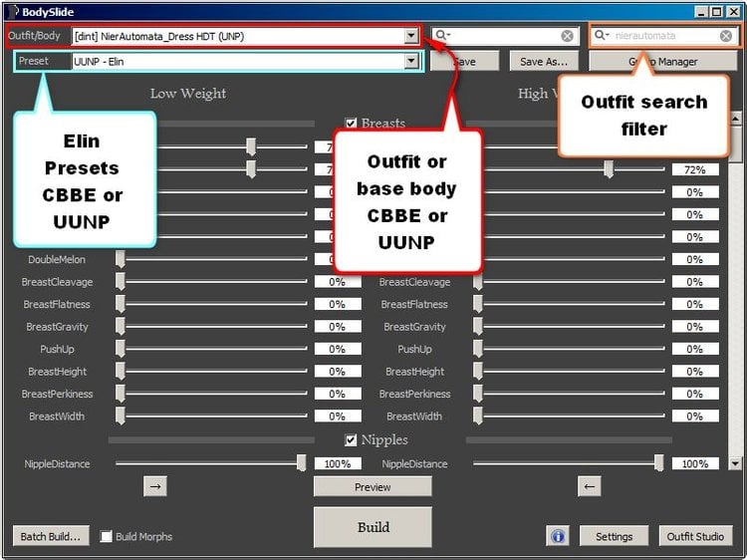Viewport: 747px width, 560px height.
Task: Open the Preset dropdown showing UUNP - Elin
Action: tap(411, 62)
